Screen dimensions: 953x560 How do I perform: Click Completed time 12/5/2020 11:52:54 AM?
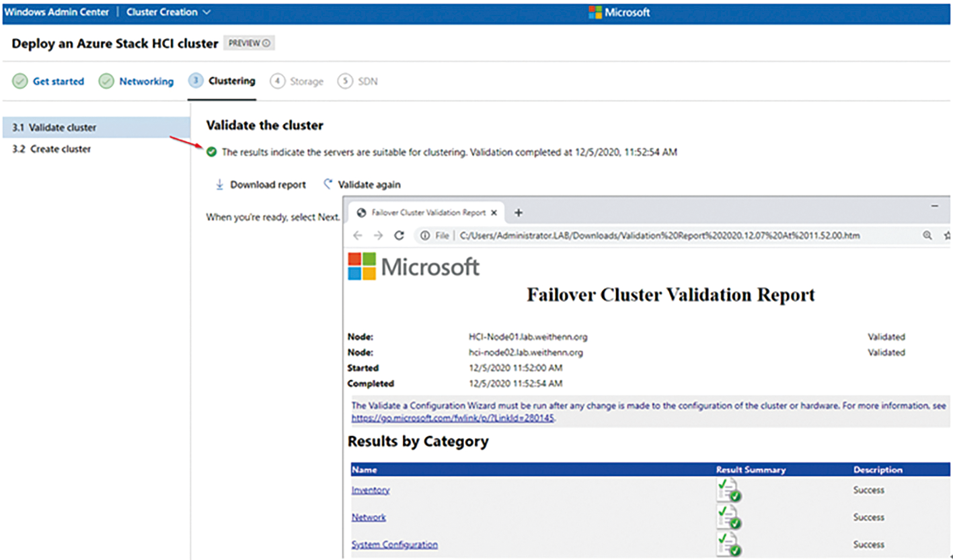tap(516, 383)
